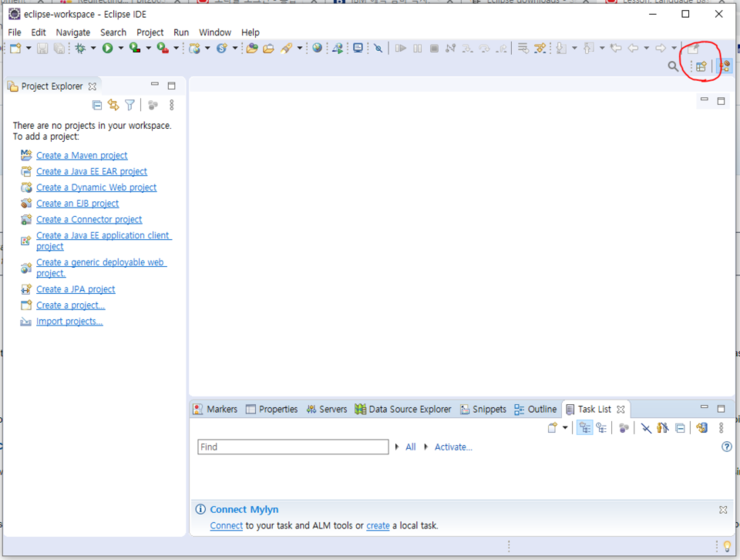Click the New wizard icon in toolbar
The height and width of the screenshot is (560, 740).
(16, 48)
